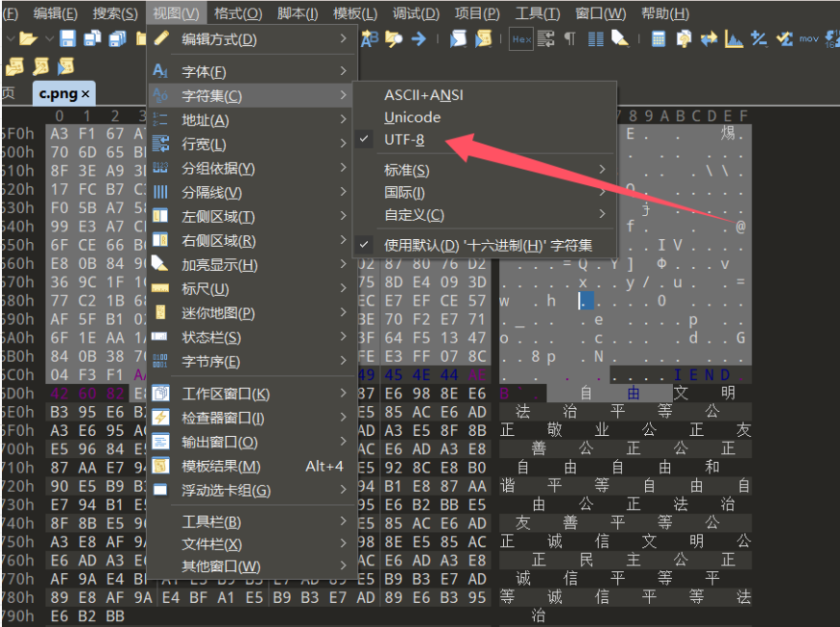The height and width of the screenshot is (627, 840).
Task: Open the 分隔线(V) menu entry
Action: click(x=251, y=192)
